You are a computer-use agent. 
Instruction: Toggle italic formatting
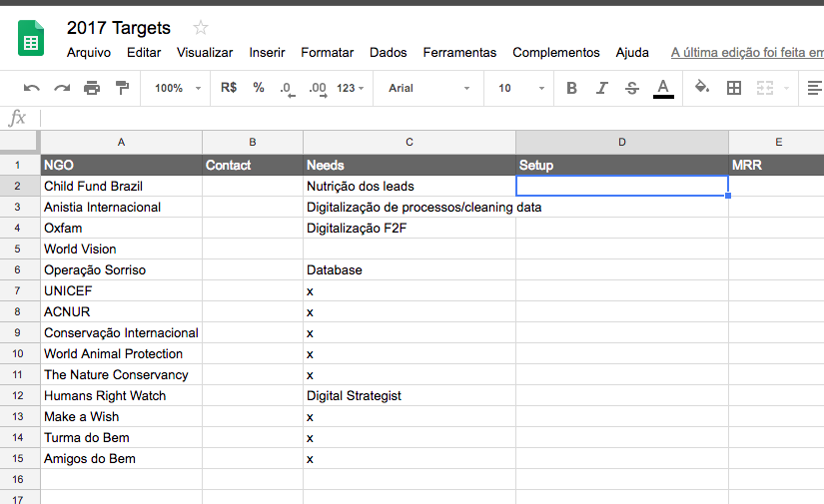point(601,88)
